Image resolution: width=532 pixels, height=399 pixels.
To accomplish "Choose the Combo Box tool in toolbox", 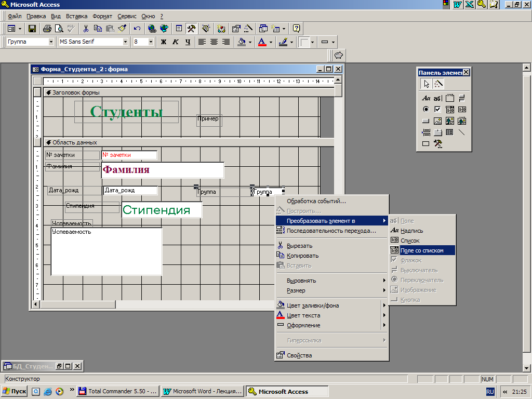I will click(x=450, y=109).
